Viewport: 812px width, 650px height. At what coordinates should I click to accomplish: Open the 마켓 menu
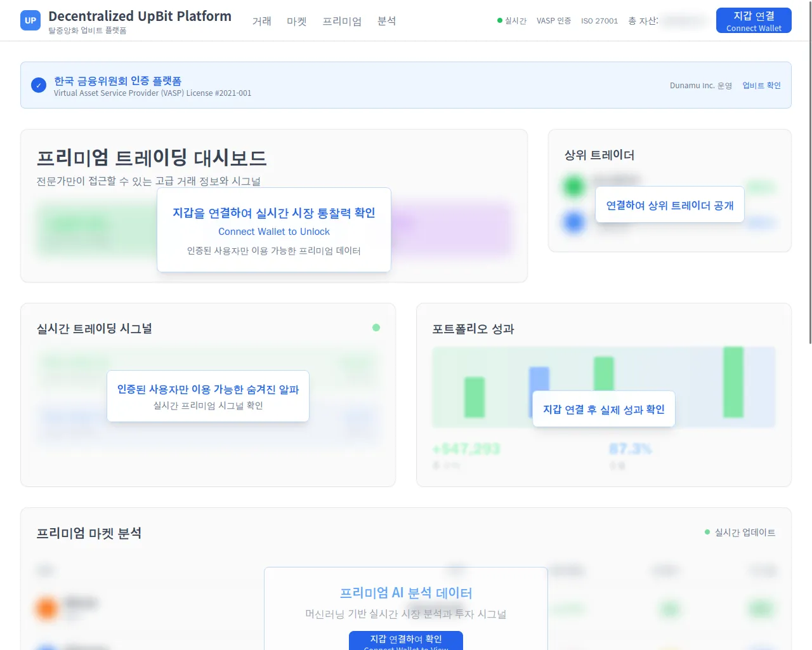[x=296, y=21]
